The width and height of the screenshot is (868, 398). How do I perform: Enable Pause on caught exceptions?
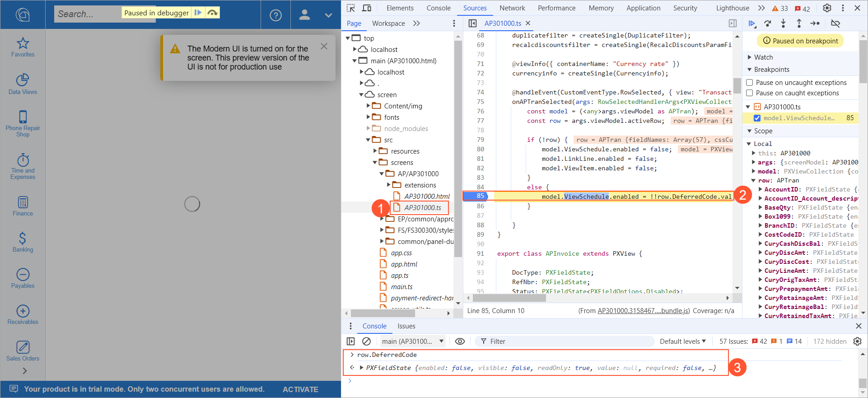click(750, 93)
